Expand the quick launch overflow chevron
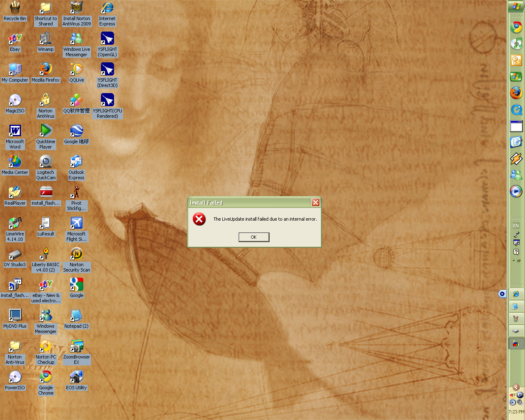This screenshot has width=525, height=420. point(516,387)
